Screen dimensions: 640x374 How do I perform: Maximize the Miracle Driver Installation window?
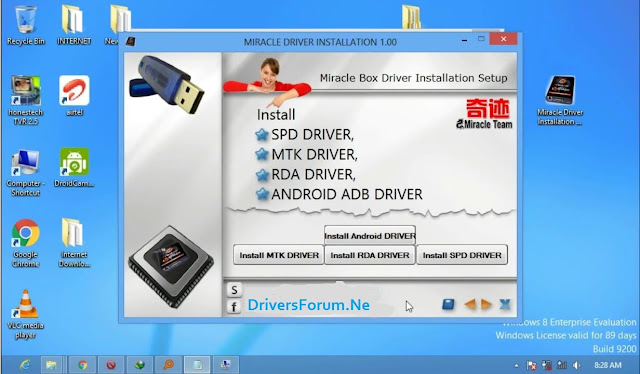pyautogui.click(x=481, y=39)
